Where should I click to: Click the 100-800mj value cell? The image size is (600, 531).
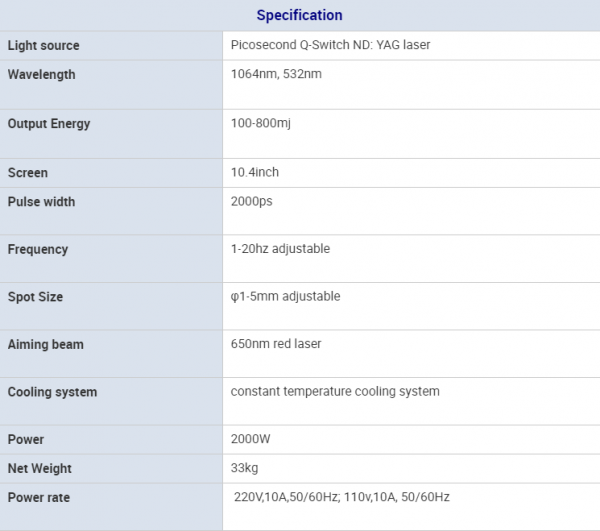(x=261, y=124)
